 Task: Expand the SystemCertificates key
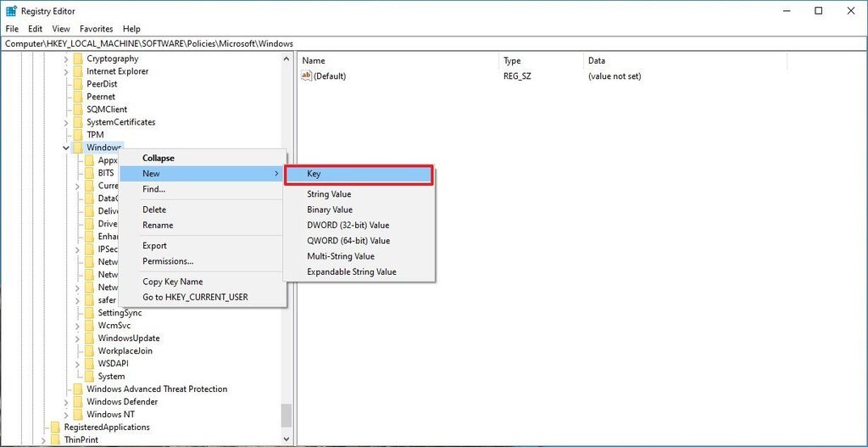pos(66,122)
